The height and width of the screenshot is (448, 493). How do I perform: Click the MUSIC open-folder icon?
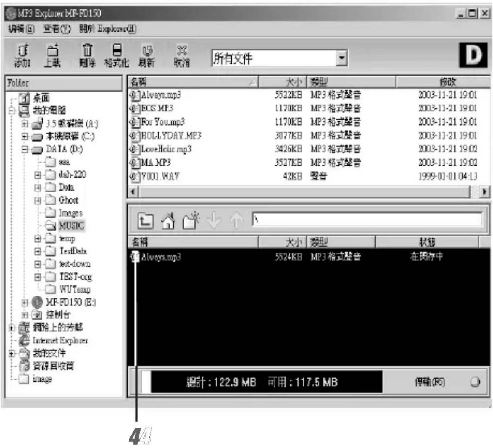click(x=51, y=225)
